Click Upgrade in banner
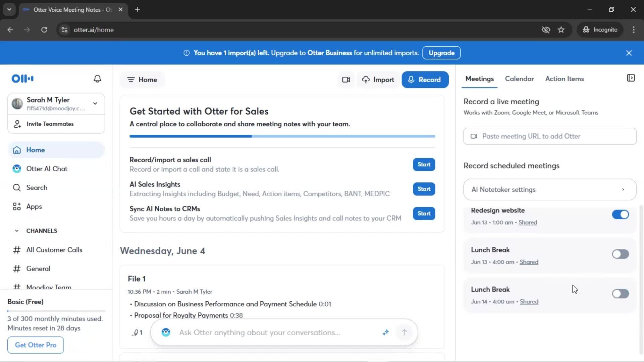The width and height of the screenshot is (644, 362). 441,53
